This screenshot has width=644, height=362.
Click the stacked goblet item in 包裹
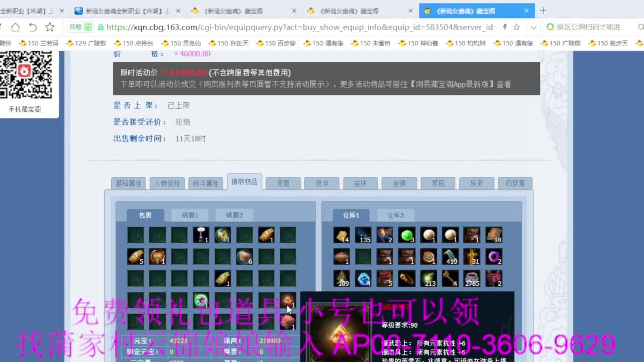tap(201, 234)
